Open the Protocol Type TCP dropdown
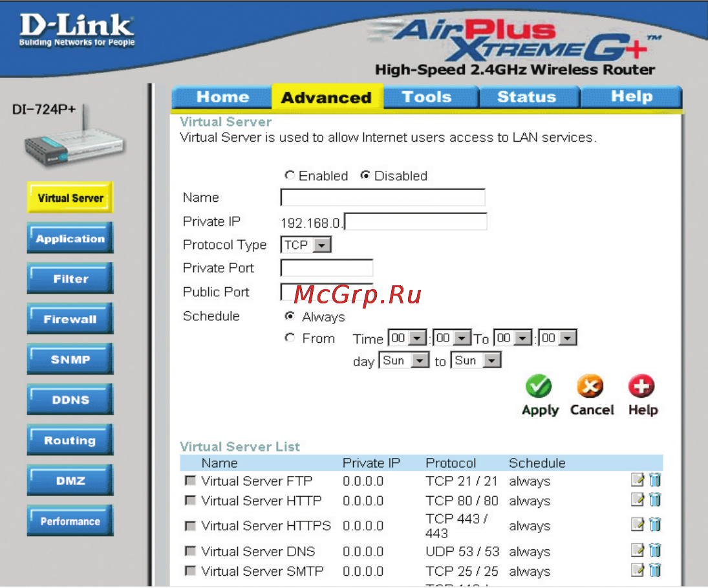 (x=306, y=245)
